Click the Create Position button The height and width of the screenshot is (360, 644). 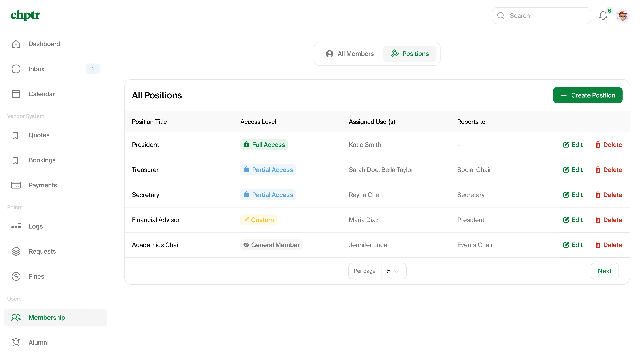point(588,95)
